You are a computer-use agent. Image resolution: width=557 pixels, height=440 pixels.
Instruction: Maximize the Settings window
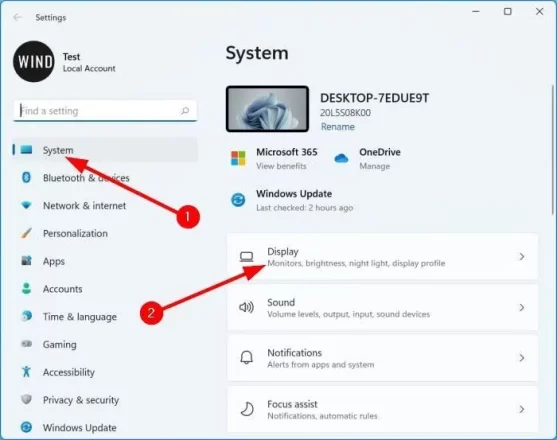click(x=508, y=11)
